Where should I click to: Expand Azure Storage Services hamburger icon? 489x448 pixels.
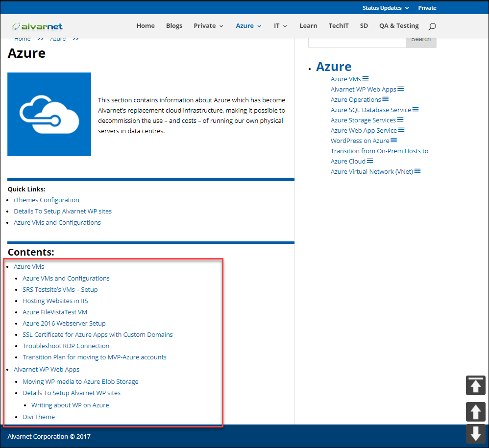[x=400, y=119]
